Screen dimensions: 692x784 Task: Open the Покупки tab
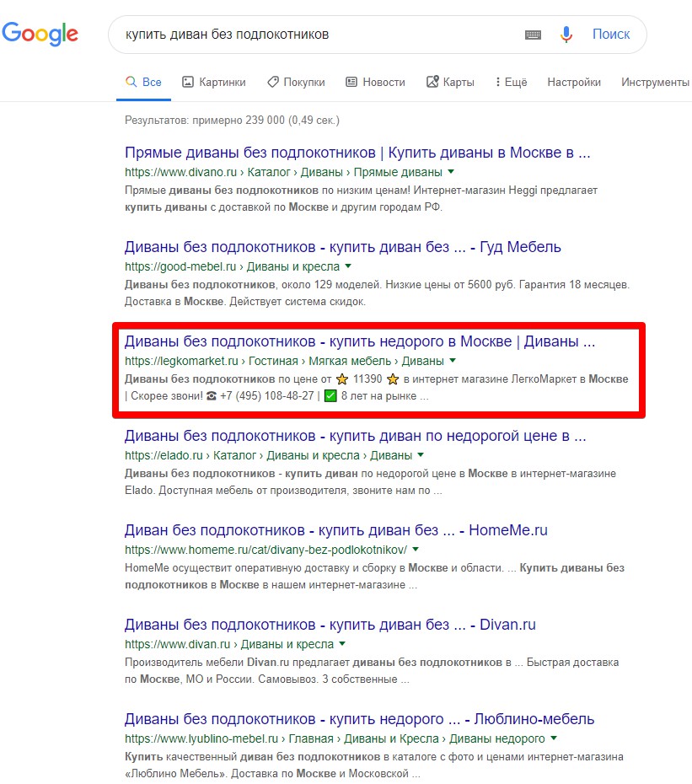pos(296,82)
